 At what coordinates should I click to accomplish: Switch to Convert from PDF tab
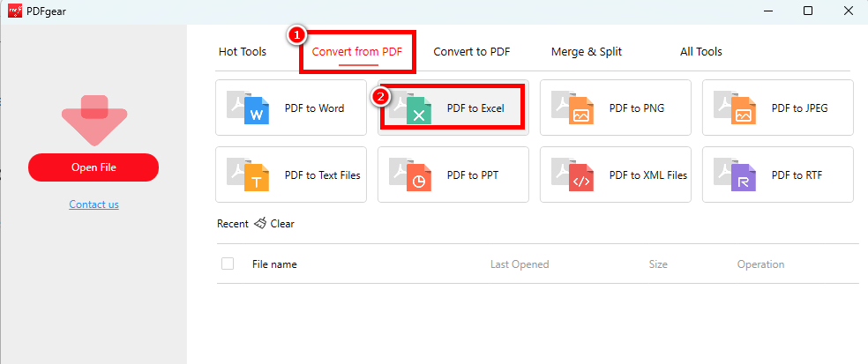(357, 52)
